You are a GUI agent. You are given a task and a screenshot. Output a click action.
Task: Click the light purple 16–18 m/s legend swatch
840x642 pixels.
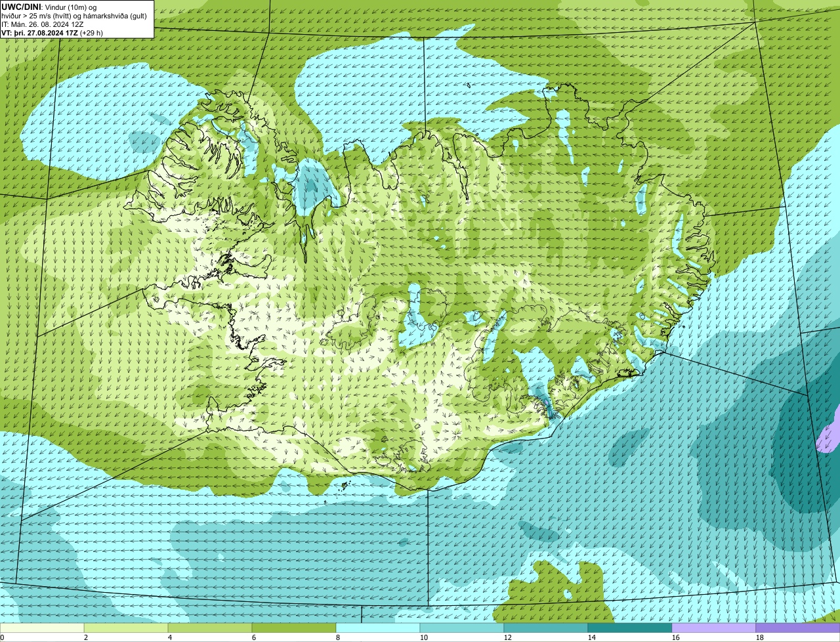[x=714, y=628]
